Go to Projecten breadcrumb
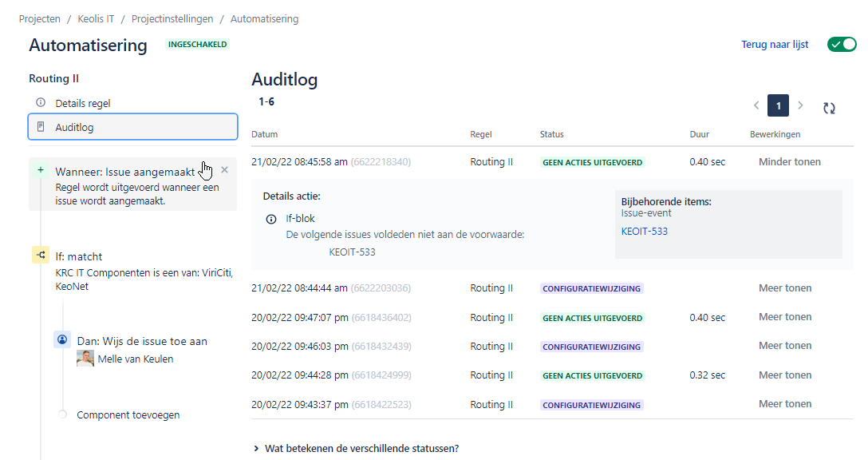Viewport: 868px width, 460px height. click(x=39, y=19)
